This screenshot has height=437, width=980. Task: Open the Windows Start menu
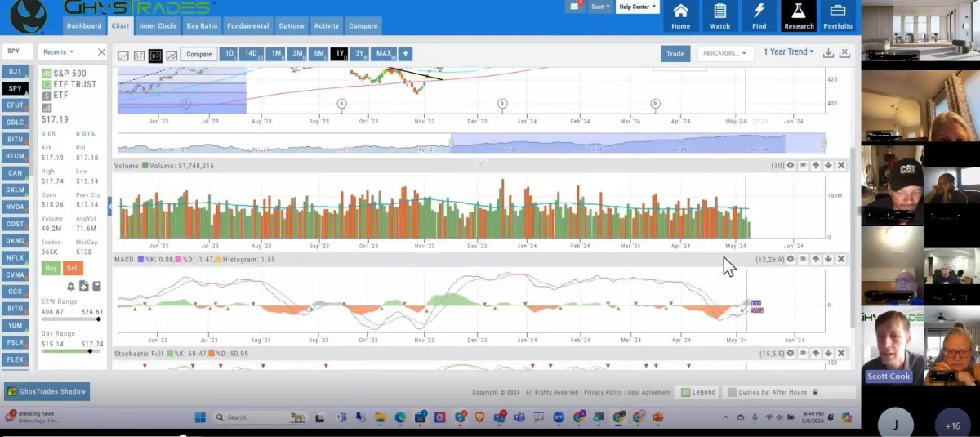[x=200, y=417]
